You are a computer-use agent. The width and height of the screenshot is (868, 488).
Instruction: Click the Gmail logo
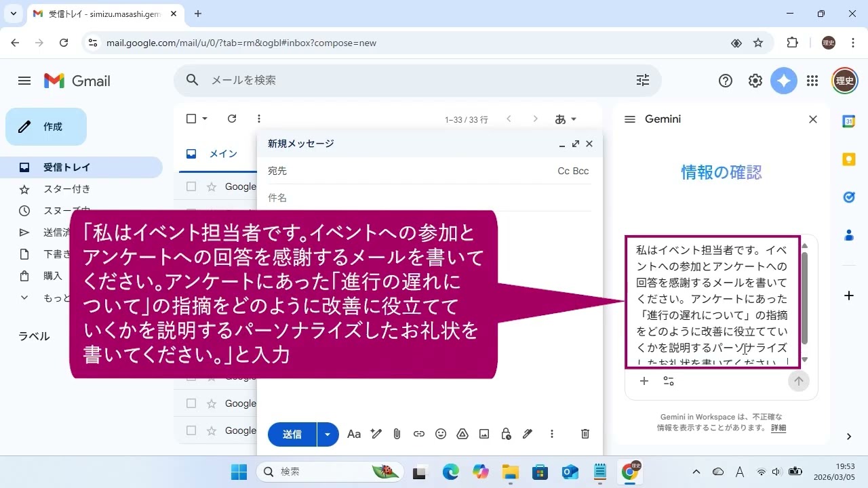click(77, 81)
